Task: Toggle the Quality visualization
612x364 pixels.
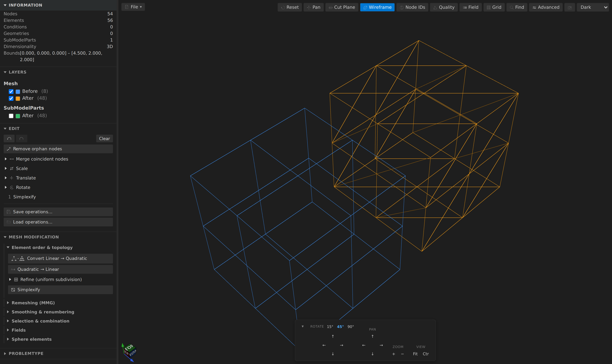Action: [444, 7]
